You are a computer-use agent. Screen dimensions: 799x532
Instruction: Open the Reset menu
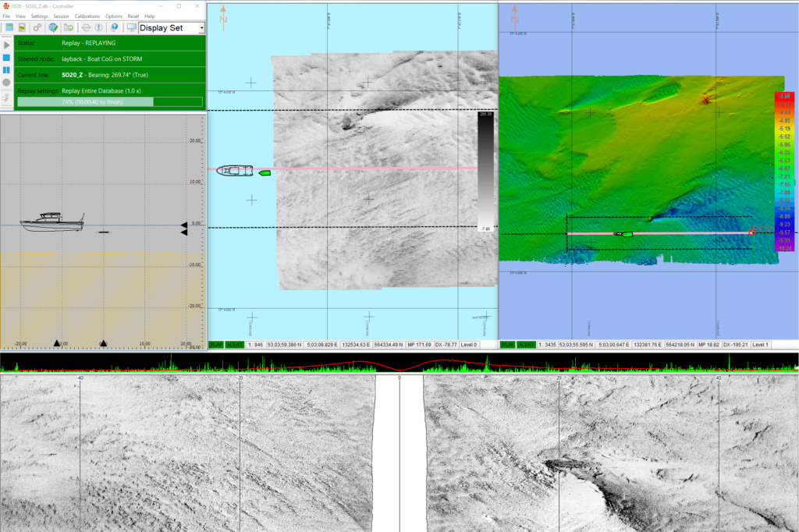[x=133, y=16]
